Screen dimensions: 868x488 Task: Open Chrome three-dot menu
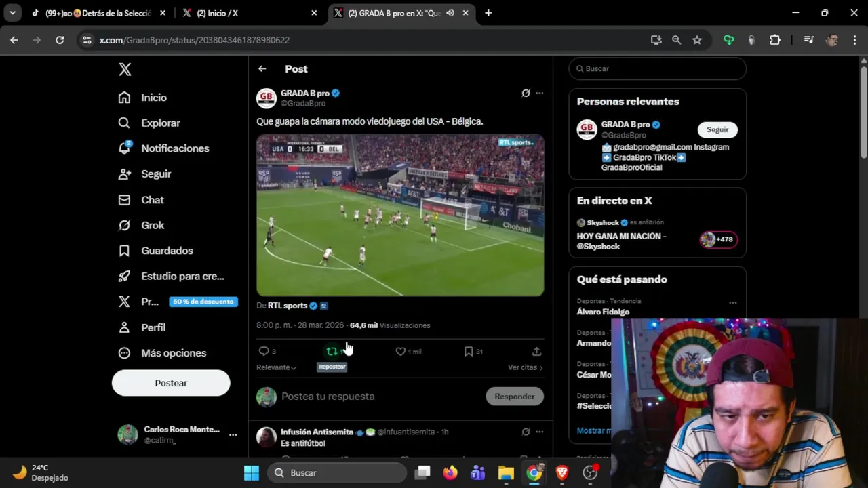tap(854, 40)
